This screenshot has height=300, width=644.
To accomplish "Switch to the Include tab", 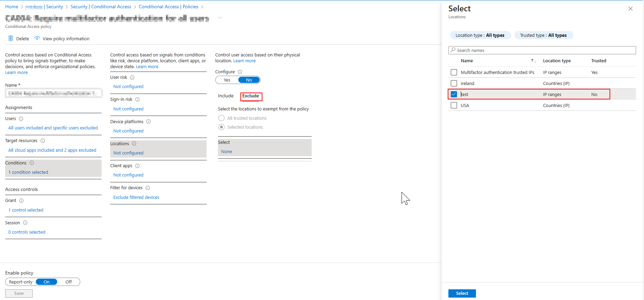I will click(x=226, y=96).
